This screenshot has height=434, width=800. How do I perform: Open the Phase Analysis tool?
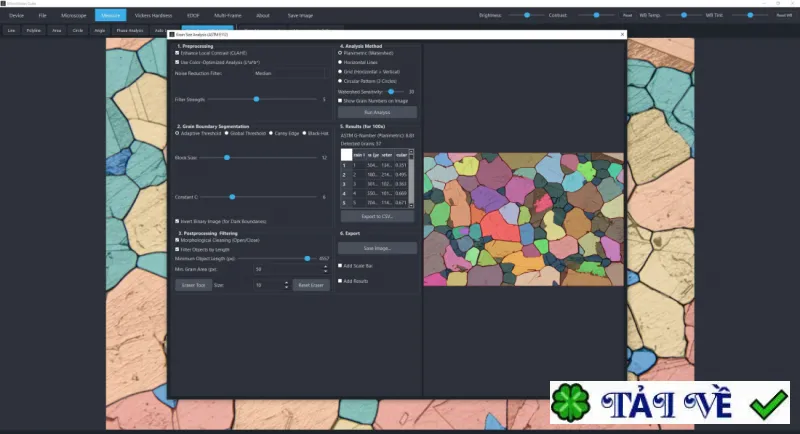click(130, 31)
